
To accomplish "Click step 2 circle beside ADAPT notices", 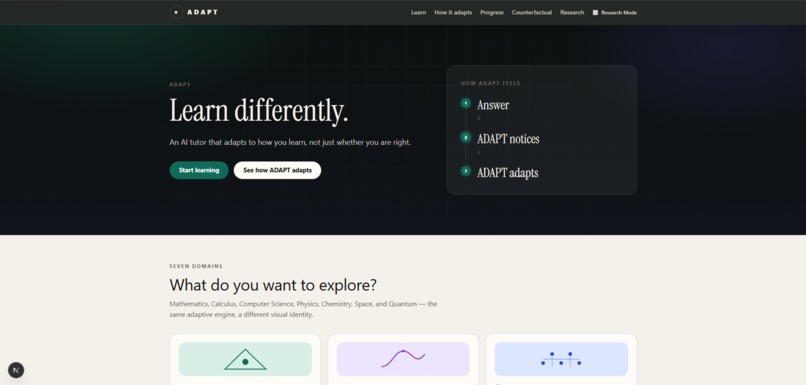I will pyautogui.click(x=466, y=137).
